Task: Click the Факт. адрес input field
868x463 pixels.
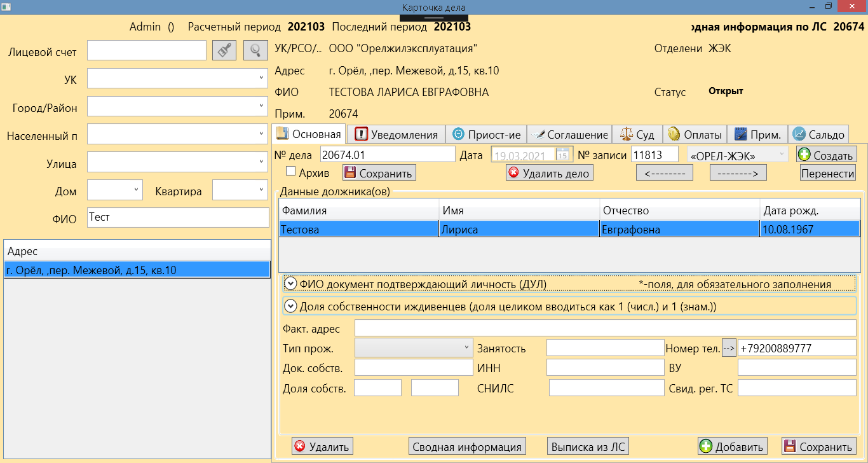Action: pos(605,328)
